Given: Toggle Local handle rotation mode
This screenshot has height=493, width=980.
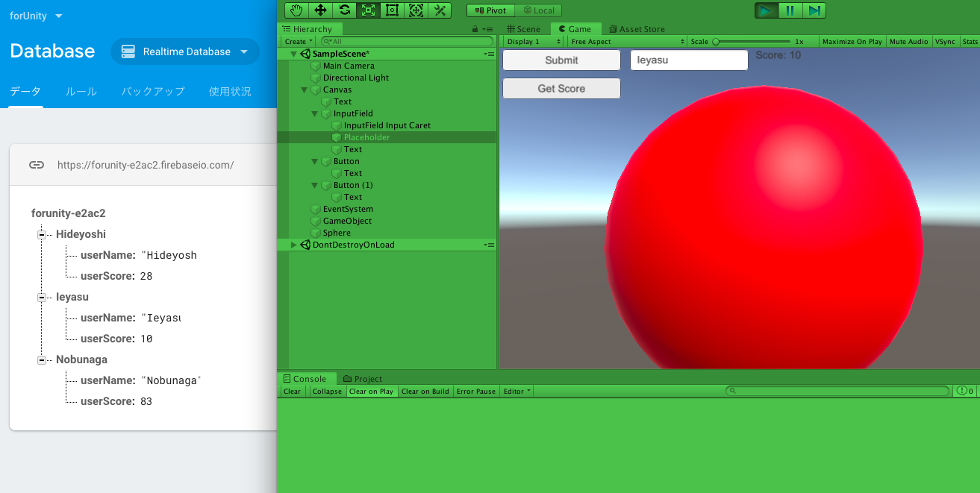Looking at the screenshot, I should pyautogui.click(x=538, y=10).
